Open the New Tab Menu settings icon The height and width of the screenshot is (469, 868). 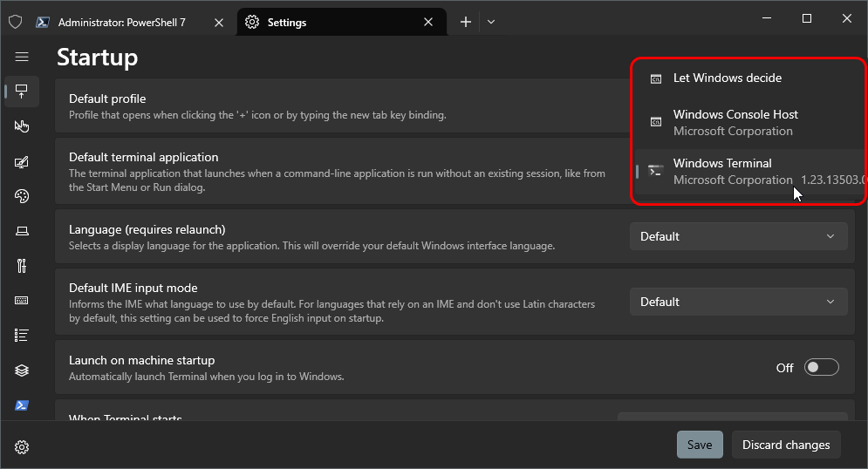tap(22, 336)
